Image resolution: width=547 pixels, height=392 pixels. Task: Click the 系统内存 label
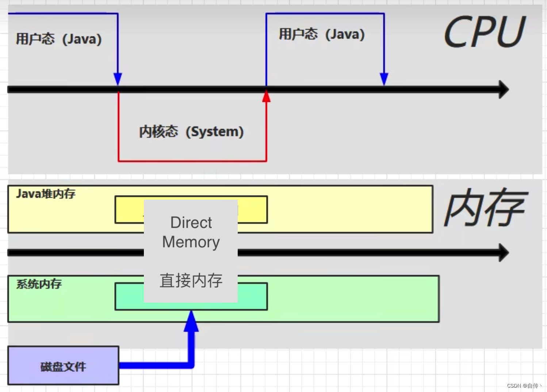point(39,284)
